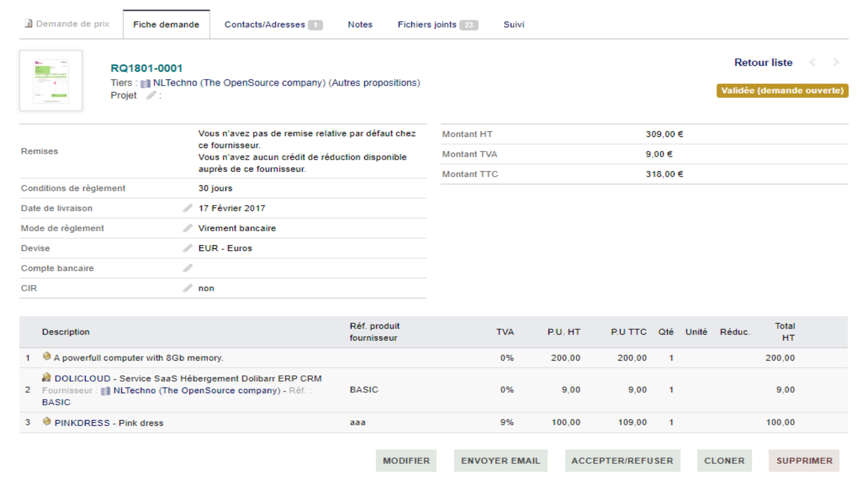Click next record arrow beside Retour liste
The width and height of the screenshot is (868, 494).
coord(836,62)
